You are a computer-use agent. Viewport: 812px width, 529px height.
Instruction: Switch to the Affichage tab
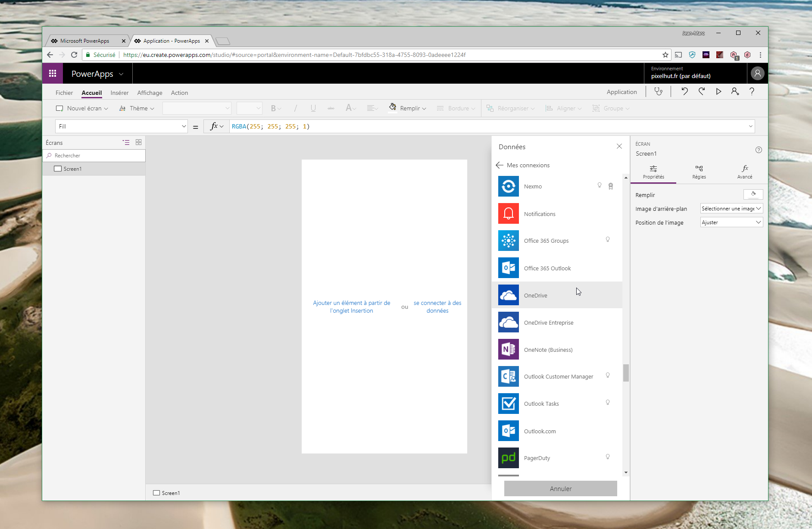(150, 93)
